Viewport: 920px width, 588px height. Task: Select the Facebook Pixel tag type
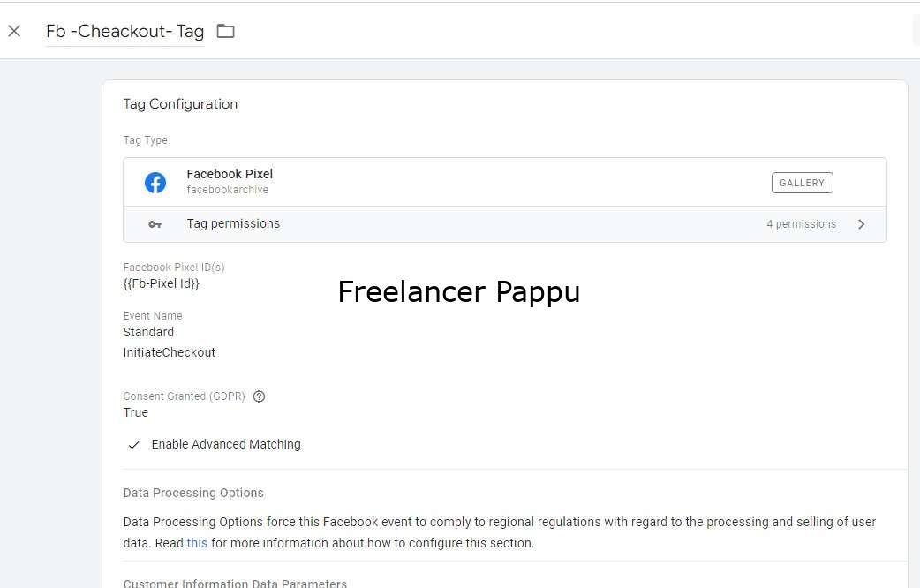505,182
